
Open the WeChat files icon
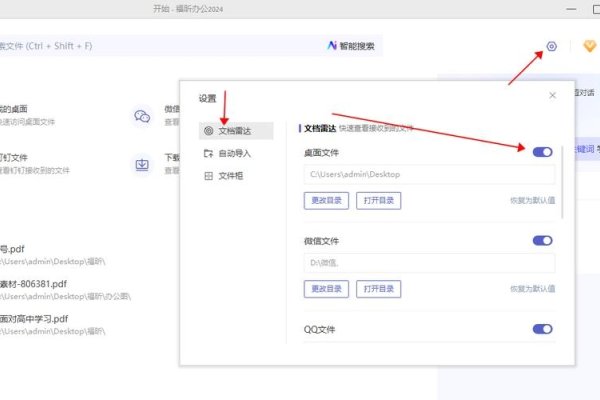coord(142,116)
